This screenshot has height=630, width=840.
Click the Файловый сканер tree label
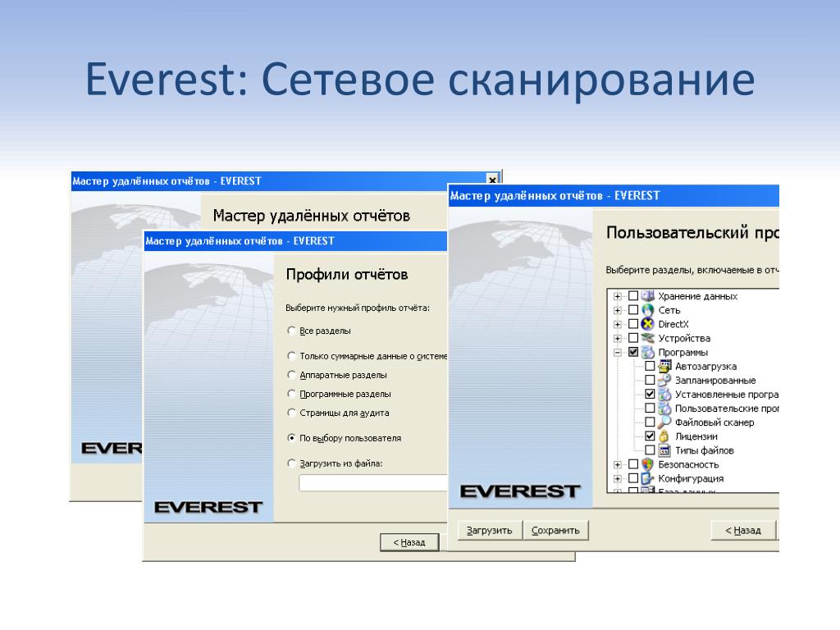click(x=714, y=422)
